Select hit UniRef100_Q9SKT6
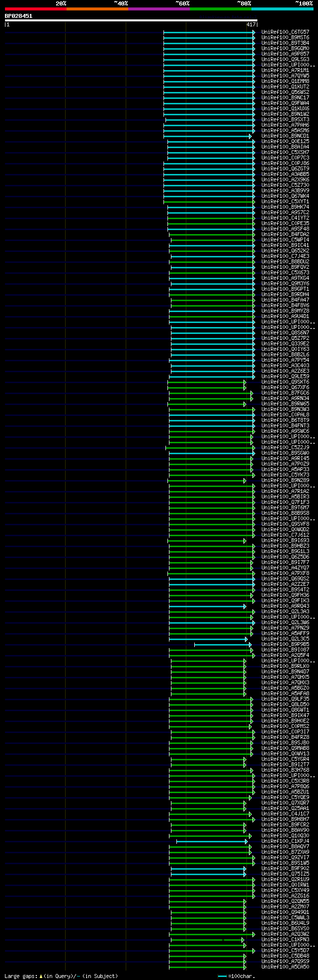Screen dimensions: 318x980 [x=285, y=382]
